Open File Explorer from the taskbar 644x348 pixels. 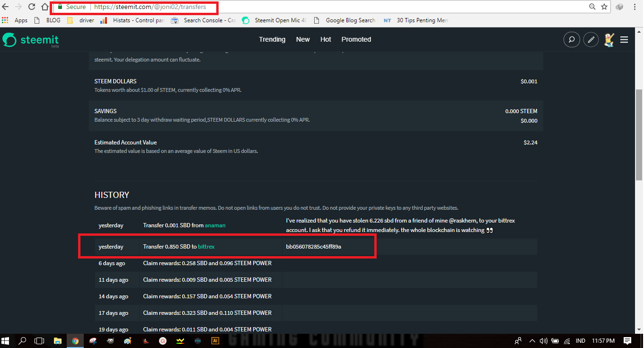pyautogui.click(x=58, y=340)
